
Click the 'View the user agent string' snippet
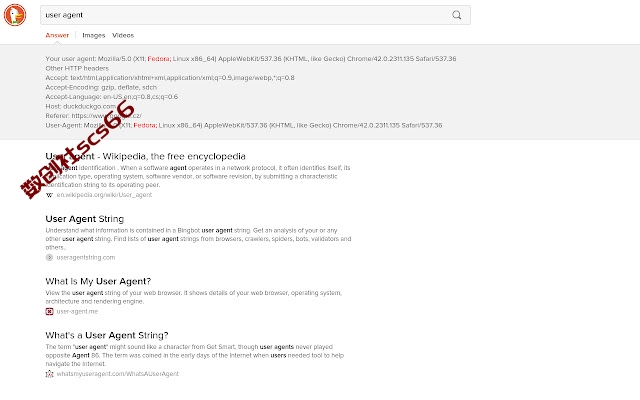click(193, 297)
